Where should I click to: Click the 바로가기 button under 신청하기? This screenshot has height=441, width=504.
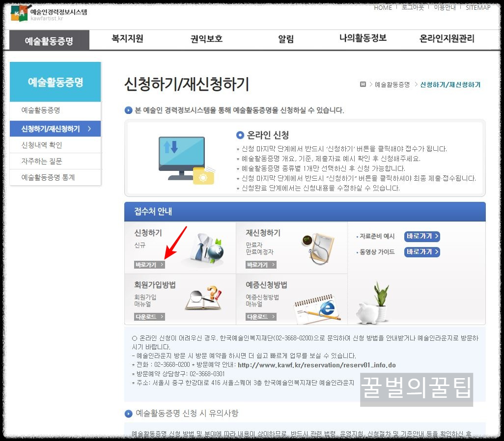pos(149,263)
